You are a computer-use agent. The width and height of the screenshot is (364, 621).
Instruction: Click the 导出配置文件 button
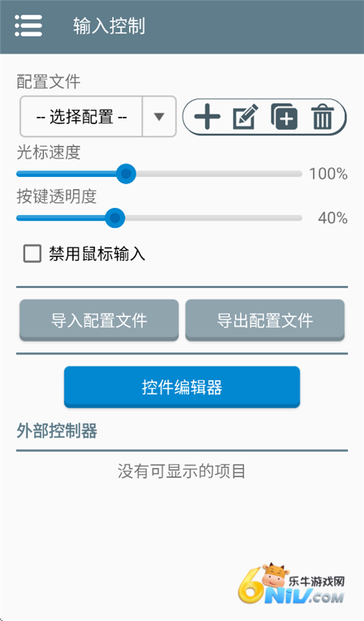point(265,320)
